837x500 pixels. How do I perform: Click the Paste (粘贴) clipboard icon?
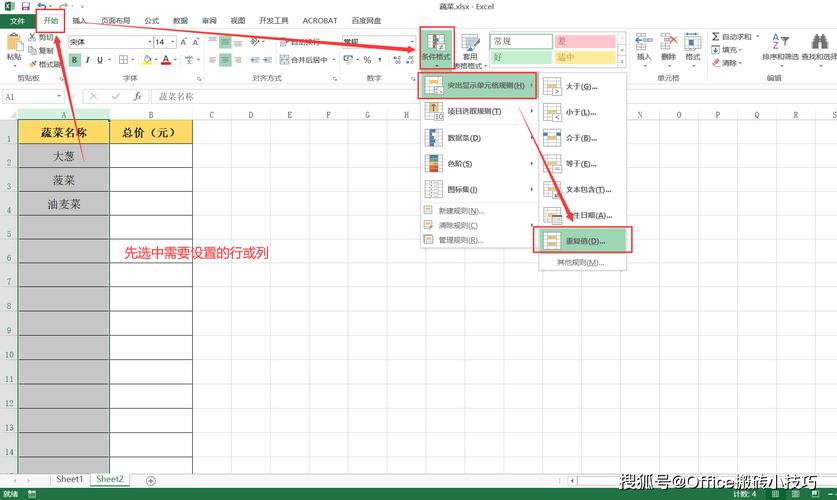pyautogui.click(x=14, y=43)
